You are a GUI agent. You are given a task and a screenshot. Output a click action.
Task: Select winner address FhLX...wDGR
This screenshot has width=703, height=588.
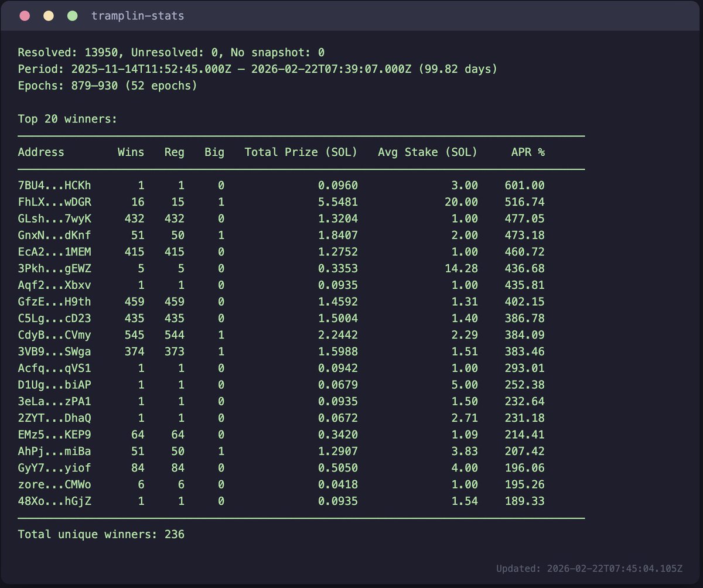click(56, 201)
